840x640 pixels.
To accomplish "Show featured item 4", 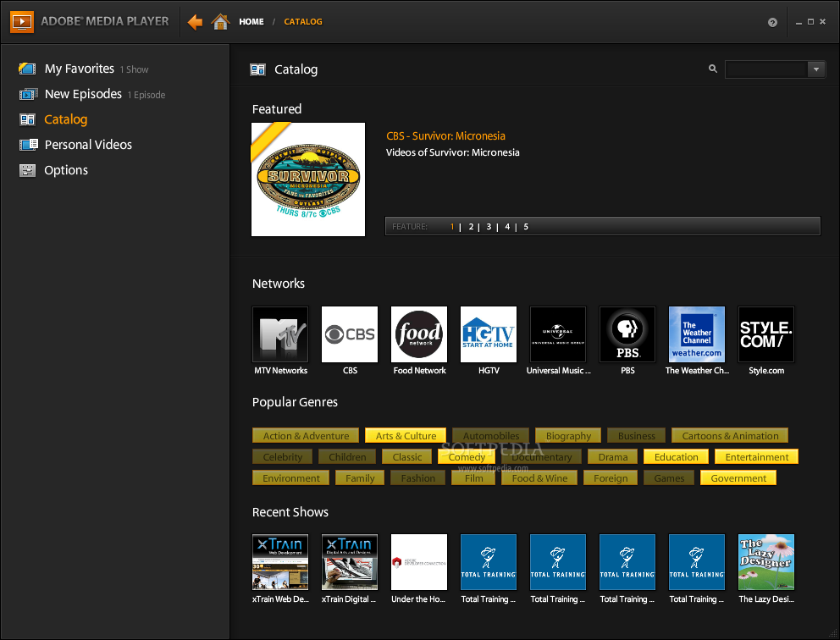I will (507, 227).
